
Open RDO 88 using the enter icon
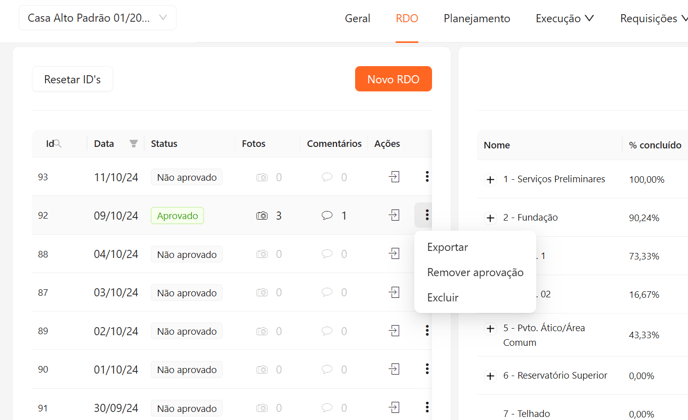(394, 254)
